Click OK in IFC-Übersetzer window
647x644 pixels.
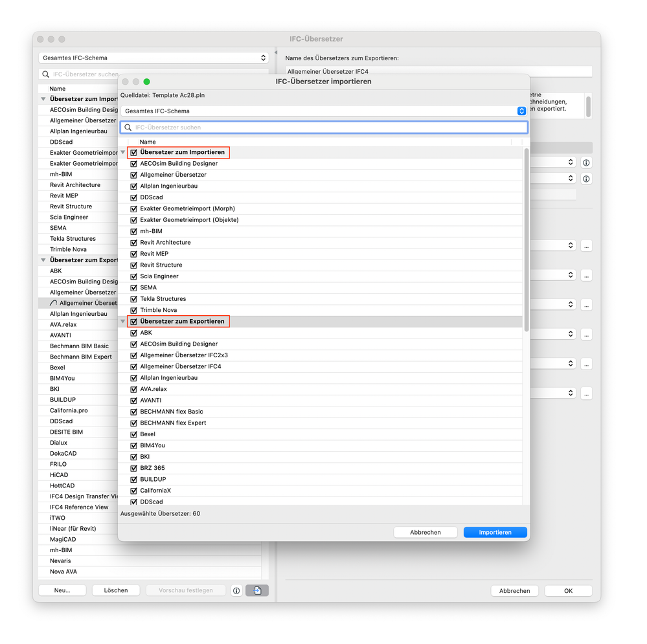click(x=568, y=591)
